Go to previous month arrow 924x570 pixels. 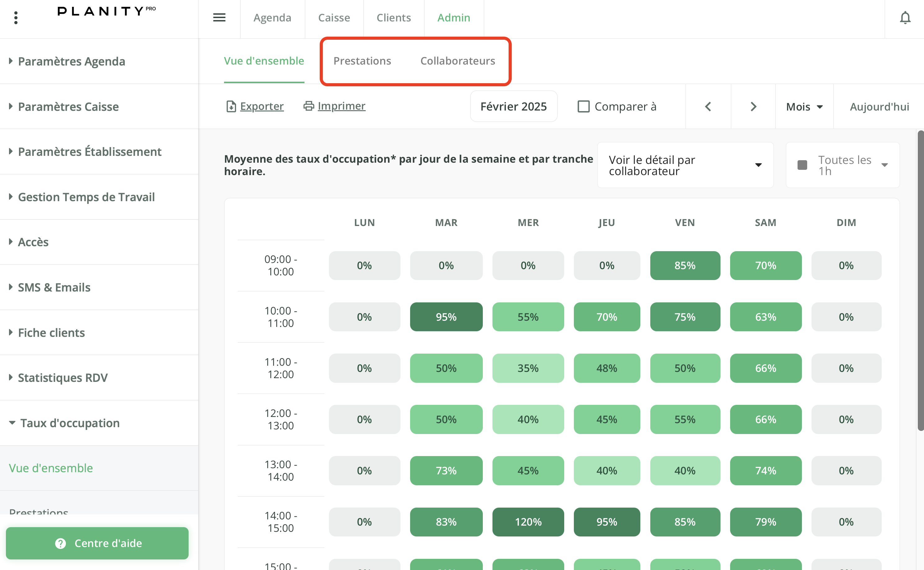[708, 107]
